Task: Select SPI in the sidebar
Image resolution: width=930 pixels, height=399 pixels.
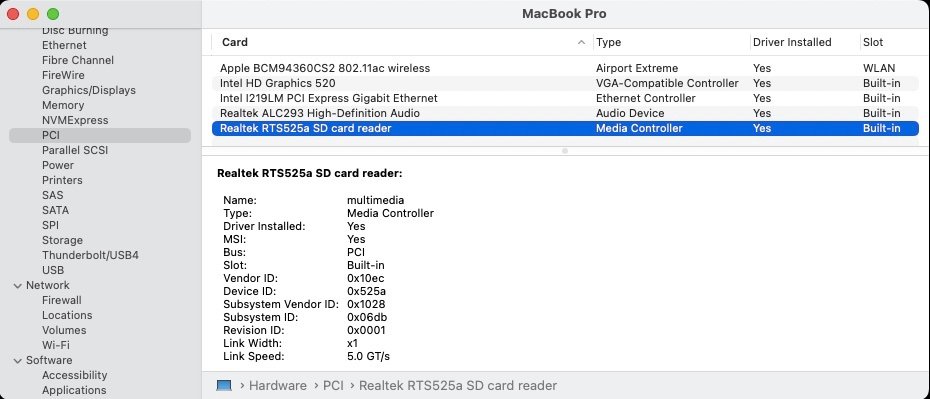Action: pos(50,225)
